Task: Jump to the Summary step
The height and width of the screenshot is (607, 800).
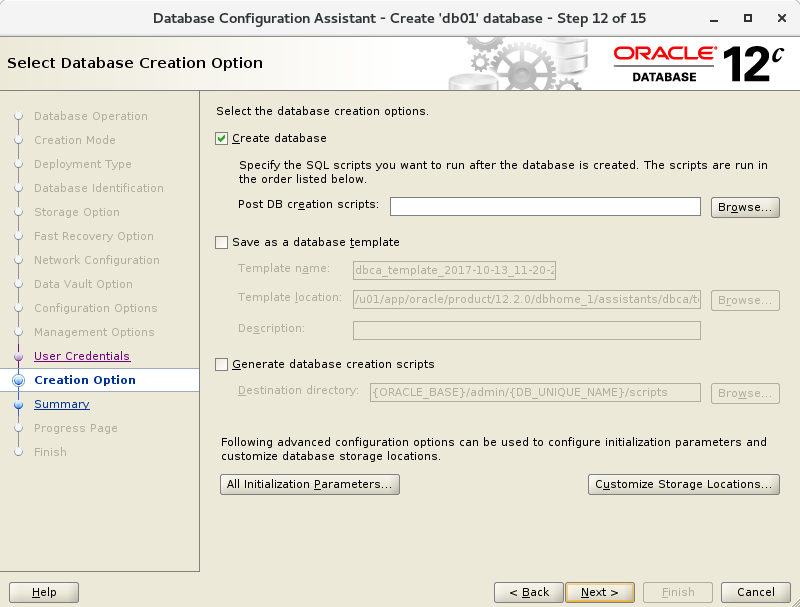Action: (62, 404)
